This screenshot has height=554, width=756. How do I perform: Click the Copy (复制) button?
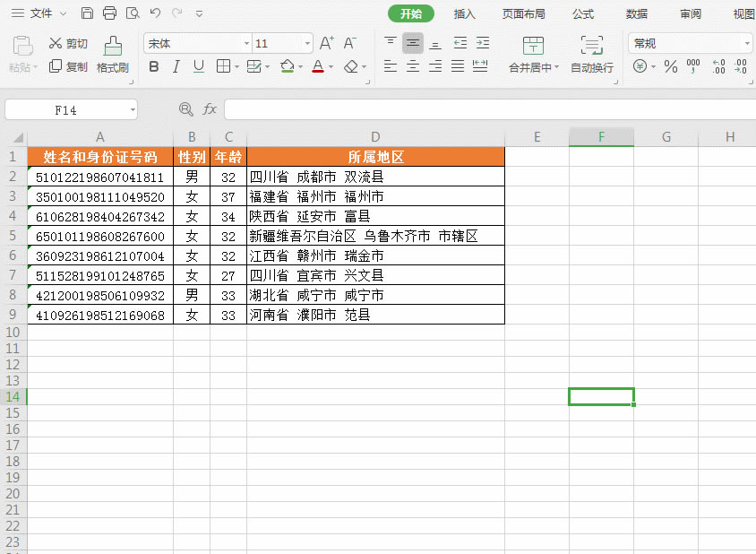[68, 66]
